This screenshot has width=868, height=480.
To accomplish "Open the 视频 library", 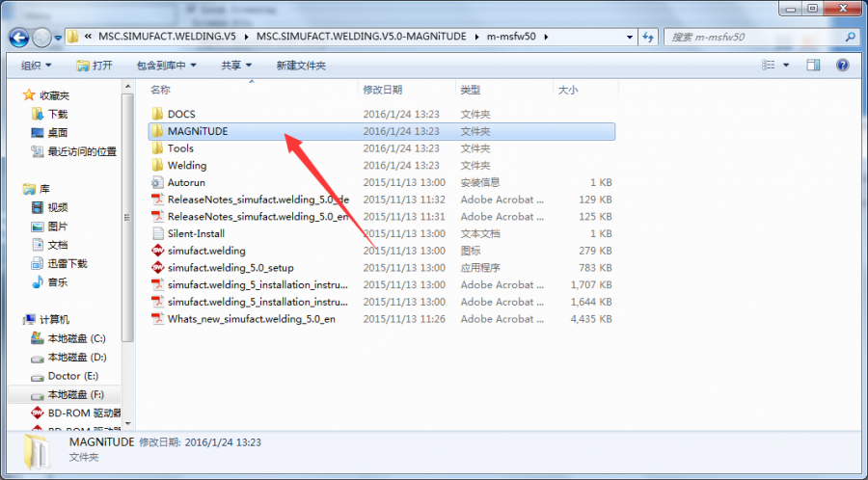I will [x=58, y=207].
